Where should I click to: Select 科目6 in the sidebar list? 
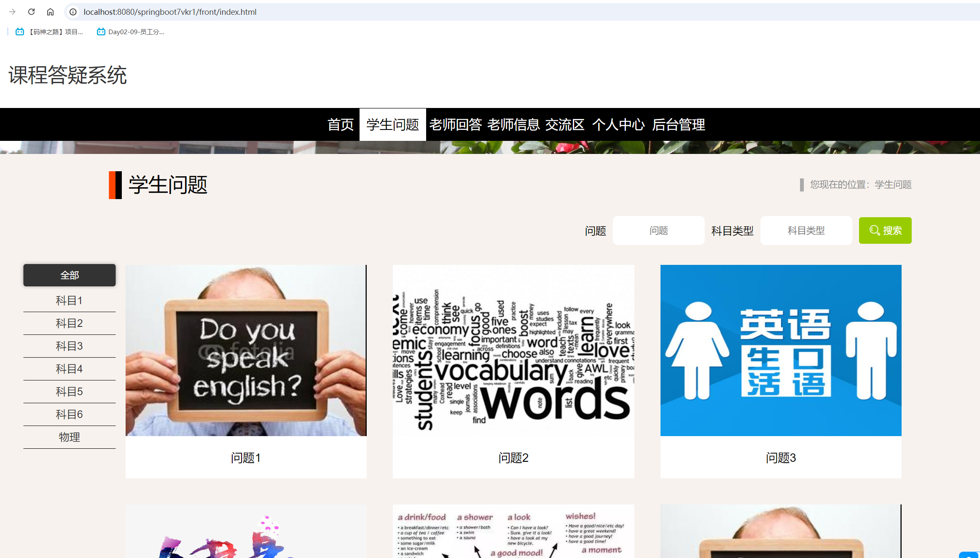pos(69,414)
